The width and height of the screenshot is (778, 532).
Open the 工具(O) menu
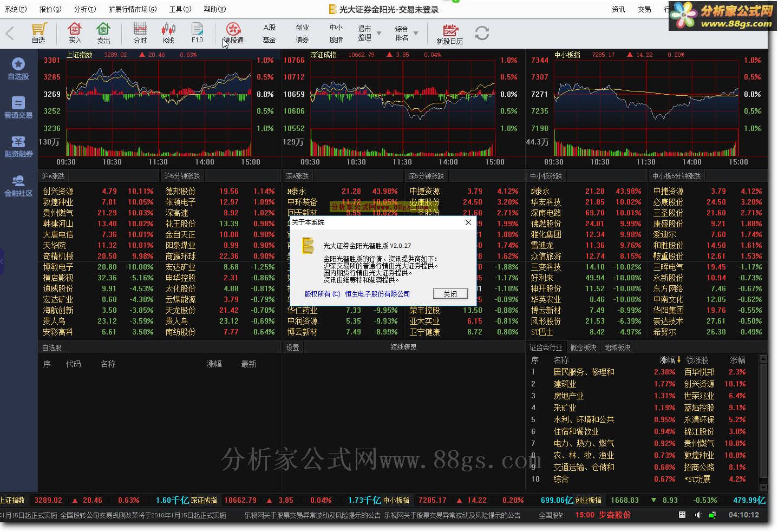180,9
